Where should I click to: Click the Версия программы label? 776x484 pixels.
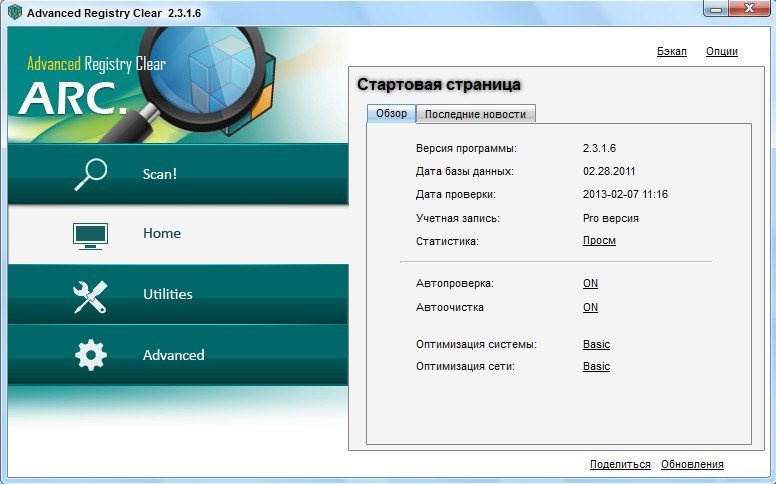pos(466,148)
